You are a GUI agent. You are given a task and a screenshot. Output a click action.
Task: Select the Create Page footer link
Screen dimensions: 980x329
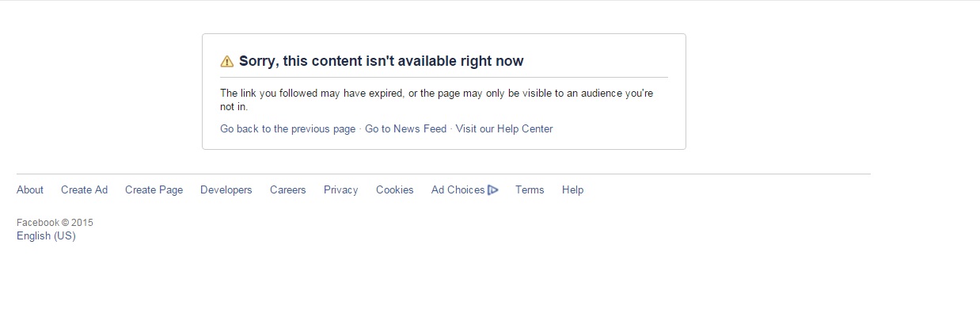pos(154,190)
